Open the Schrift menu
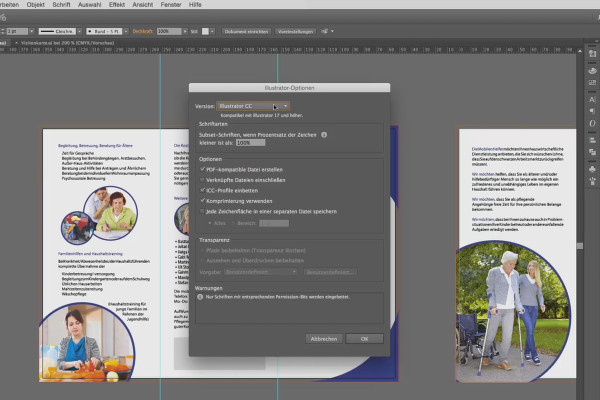The image size is (600, 400). pos(61,5)
